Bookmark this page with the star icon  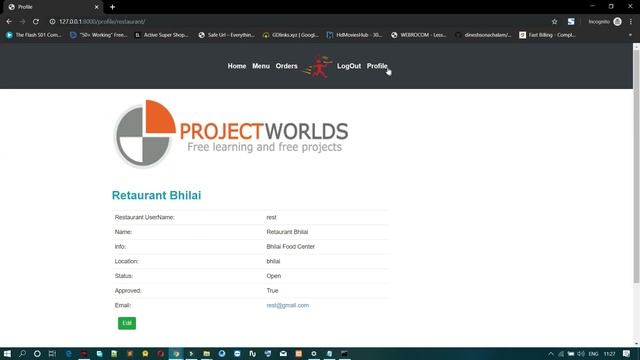click(554, 22)
